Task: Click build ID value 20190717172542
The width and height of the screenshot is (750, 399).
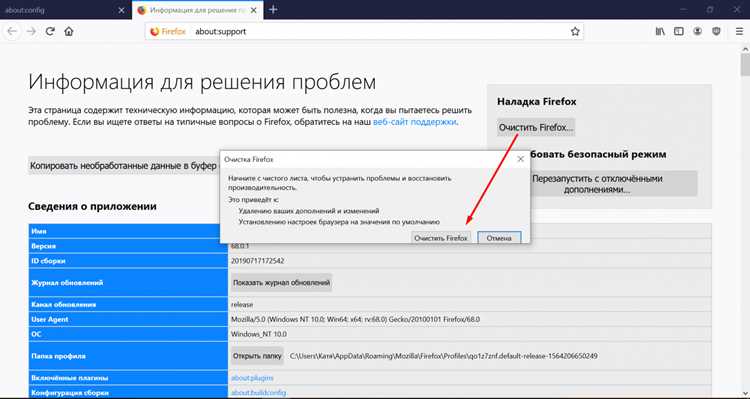Action: (257, 261)
